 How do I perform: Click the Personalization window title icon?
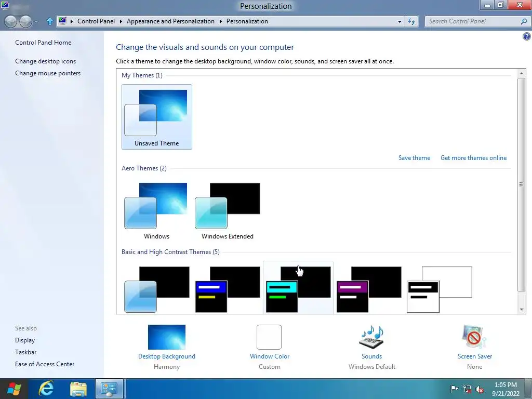pyautogui.click(x=5, y=5)
